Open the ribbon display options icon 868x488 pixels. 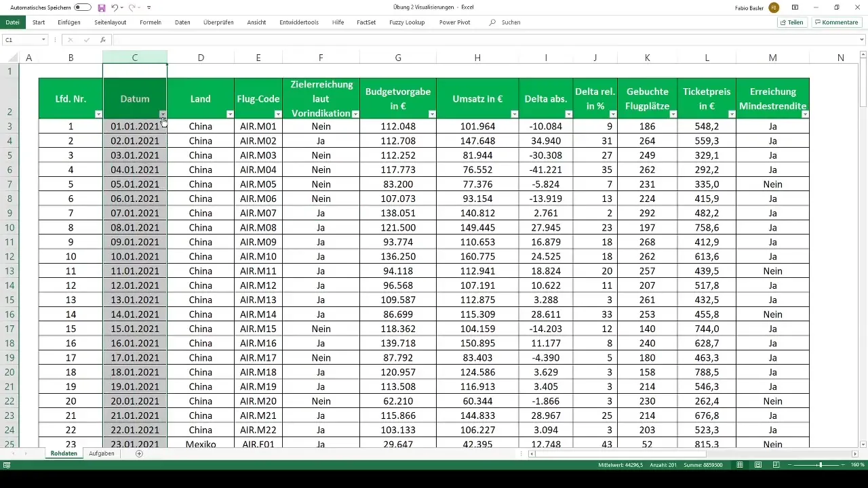pos(795,7)
